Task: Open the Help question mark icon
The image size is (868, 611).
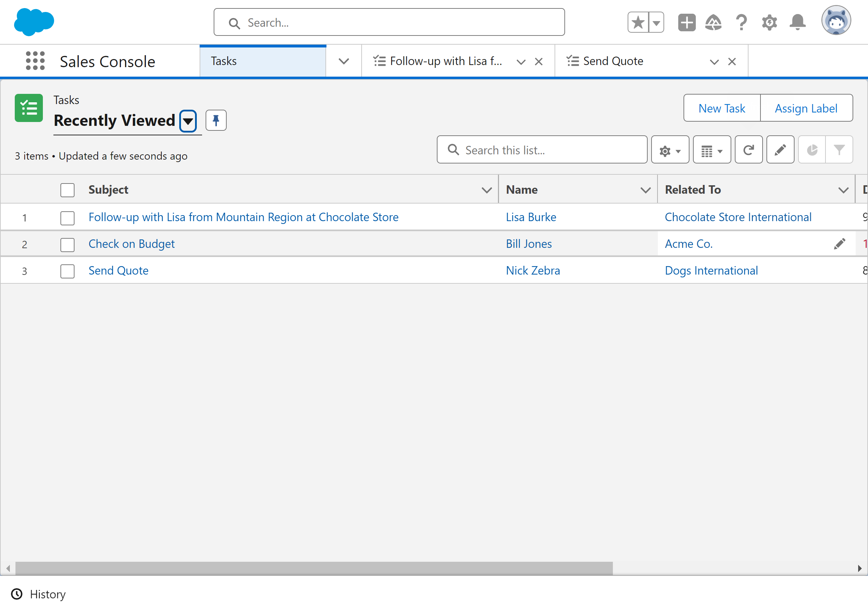Action: 741,22
